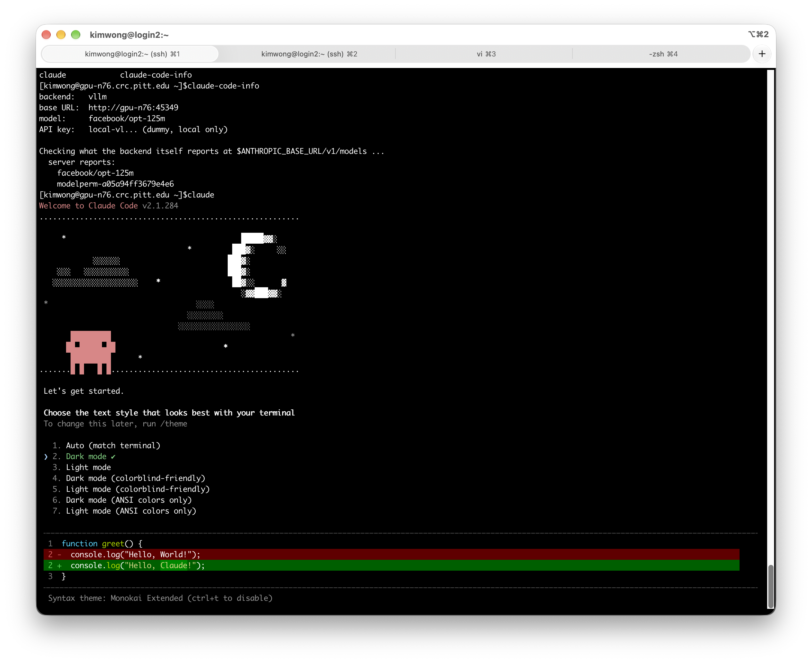Click the added line console.log("Hello, Claude!")
812x663 pixels.
click(x=391, y=565)
